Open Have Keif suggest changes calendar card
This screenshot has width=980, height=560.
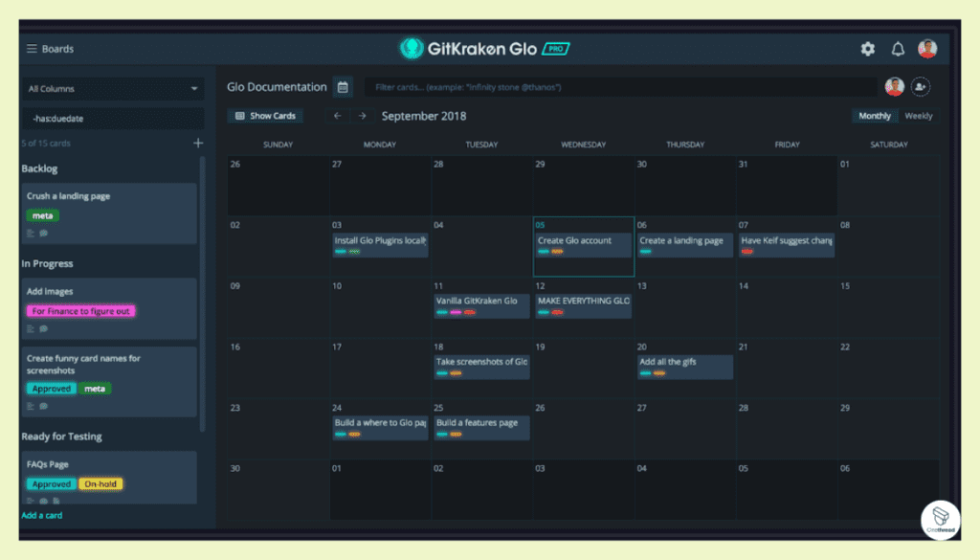(787, 245)
